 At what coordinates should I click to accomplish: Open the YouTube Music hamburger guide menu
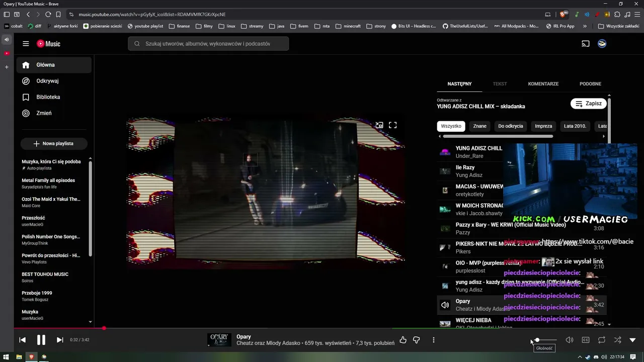tap(26, 44)
